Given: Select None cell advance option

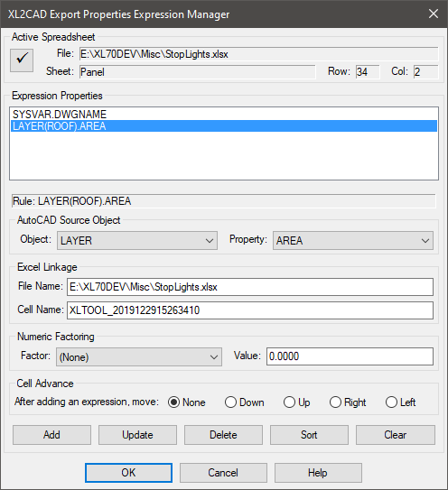Looking at the screenshot, I should click(187, 402).
